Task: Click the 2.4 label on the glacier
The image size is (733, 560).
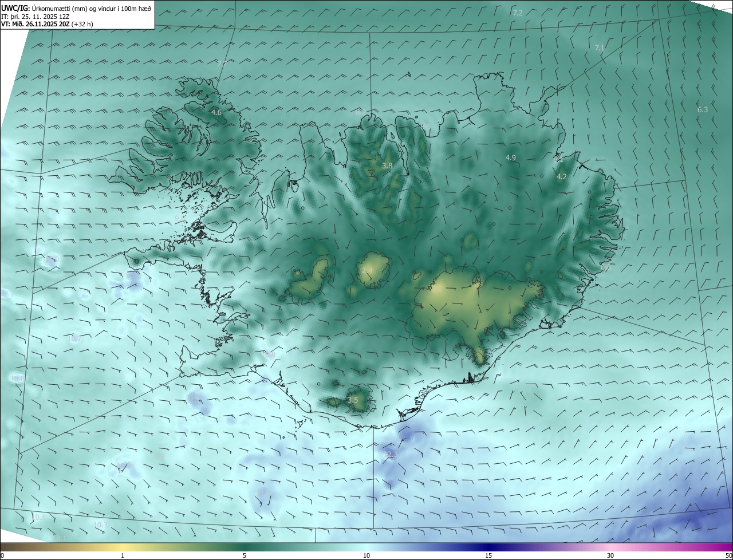Action: pos(367,270)
